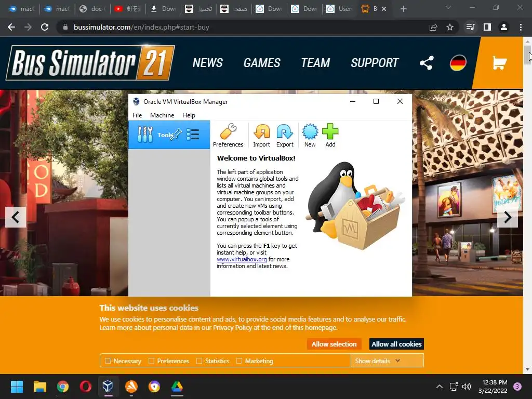Click the VirtualBox taskbar icon
The image size is (532, 399).
click(x=108, y=387)
